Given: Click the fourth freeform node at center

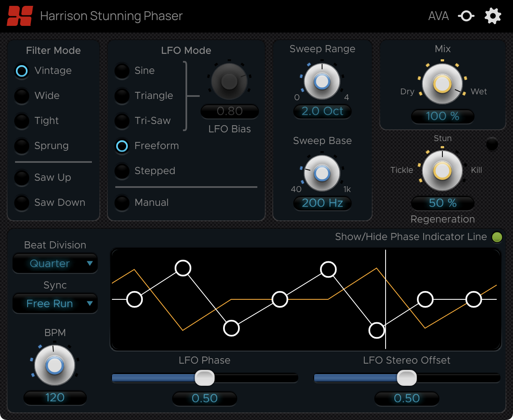Looking at the screenshot, I should [280, 299].
